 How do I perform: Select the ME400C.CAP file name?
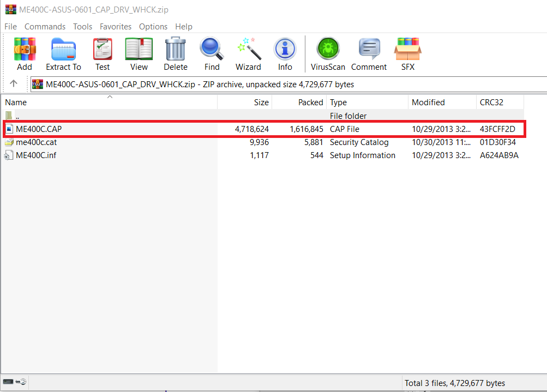click(39, 129)
